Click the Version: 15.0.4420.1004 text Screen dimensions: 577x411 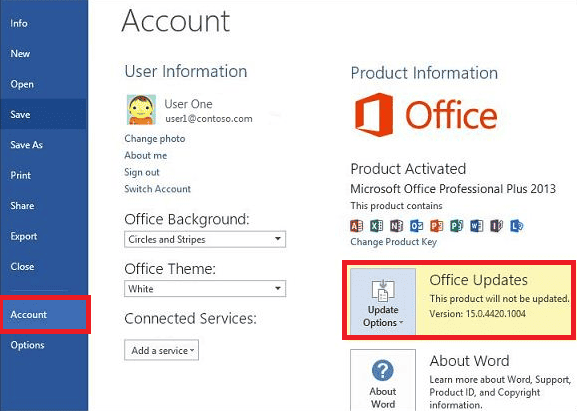point(478,314)
